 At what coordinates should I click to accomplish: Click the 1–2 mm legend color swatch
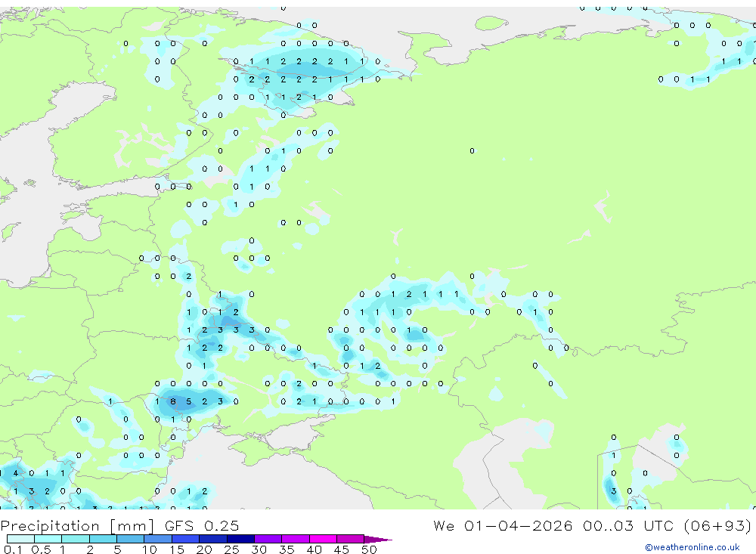pos(76,539)
